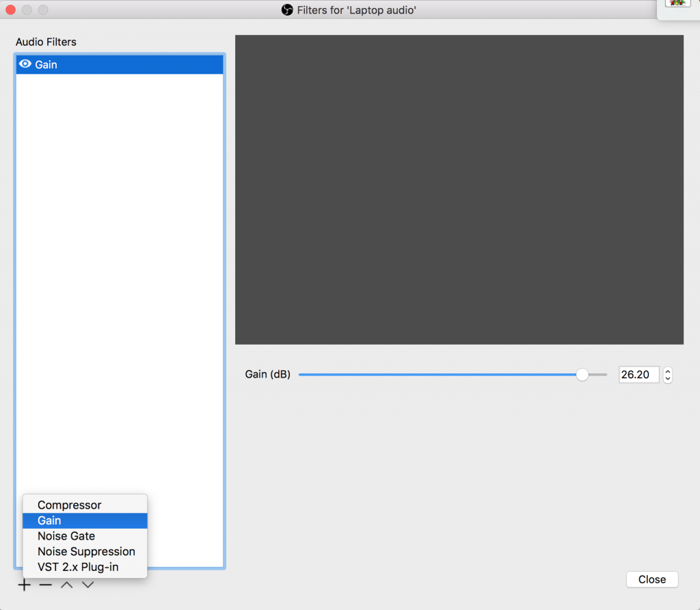The image size is (700, 610).
Task: Click the OBS logo in title bar
Action: pos(287,10)
